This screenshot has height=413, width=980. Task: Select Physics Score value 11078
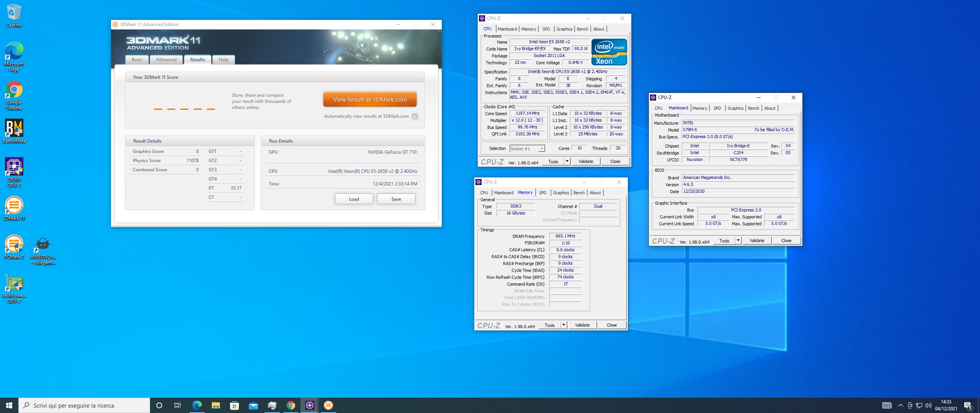click(192, 161)
